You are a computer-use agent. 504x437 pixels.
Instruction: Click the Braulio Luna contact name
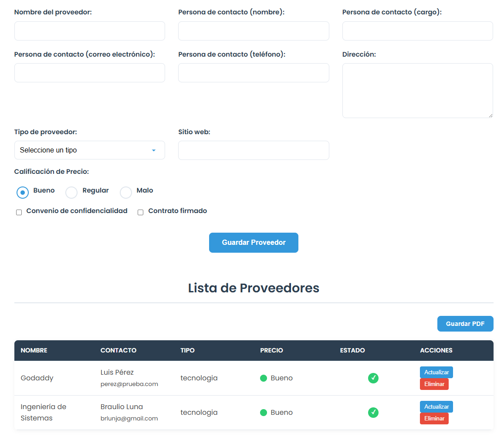pos(122,407)
